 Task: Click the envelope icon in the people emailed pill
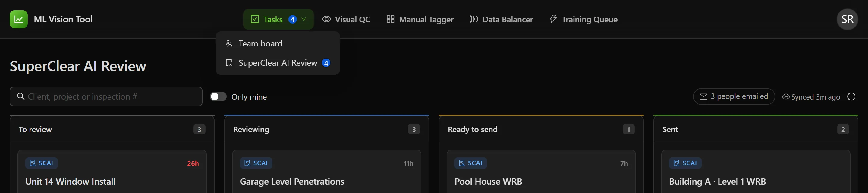tap(703, 97)
